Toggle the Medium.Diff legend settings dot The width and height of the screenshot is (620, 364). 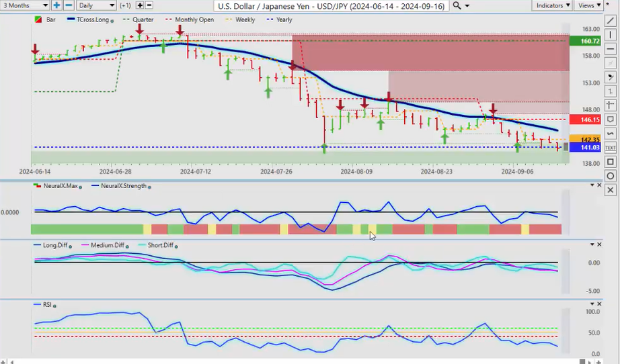tap(127, 246)
